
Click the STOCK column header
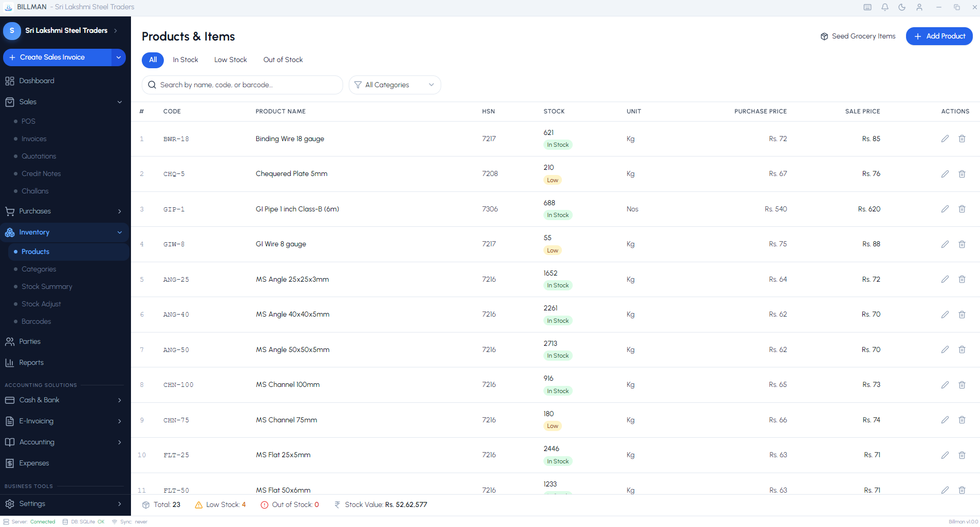pyautogui.click(x=554, y=111)
